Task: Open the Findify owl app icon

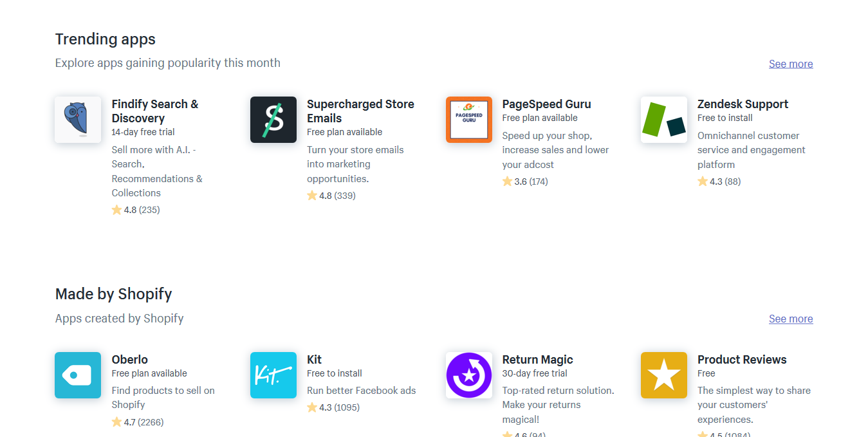Action: [78, 120]
